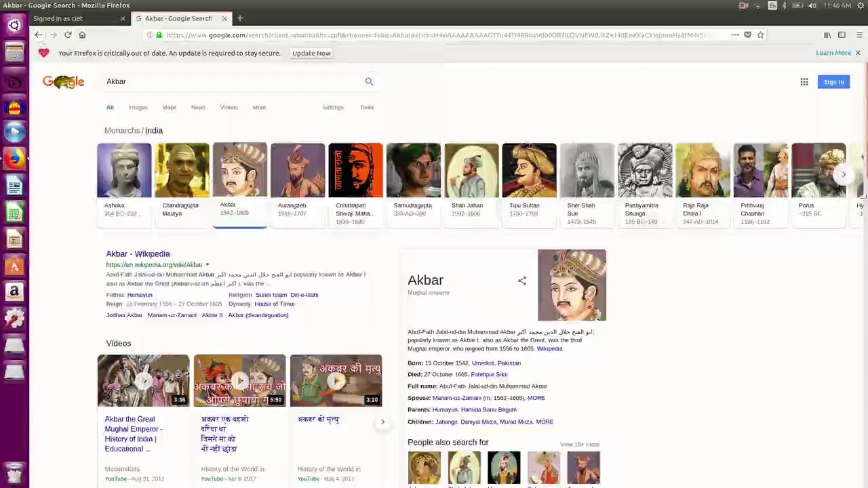Show more videos with the arrow
868x488 pixels.
point(382,422)
